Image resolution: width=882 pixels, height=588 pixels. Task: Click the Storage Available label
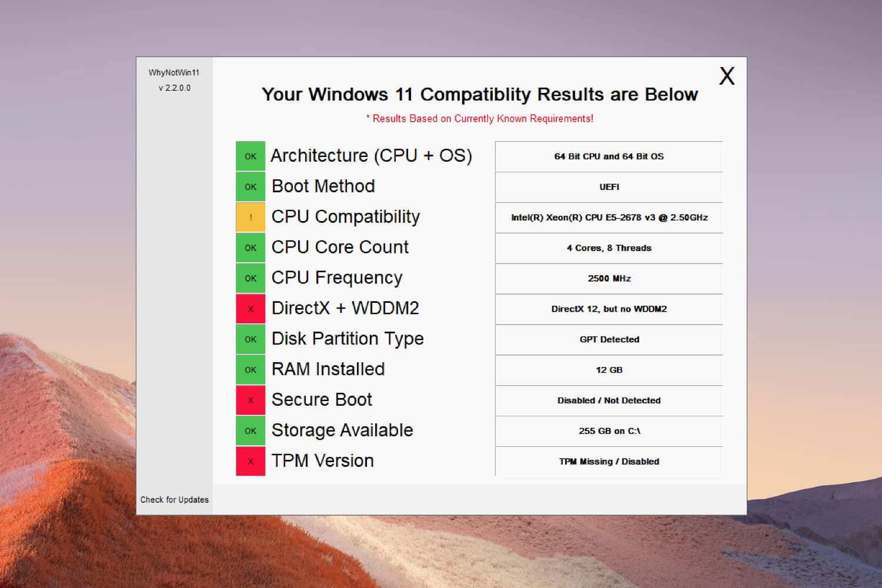click(x=342, y=431)
